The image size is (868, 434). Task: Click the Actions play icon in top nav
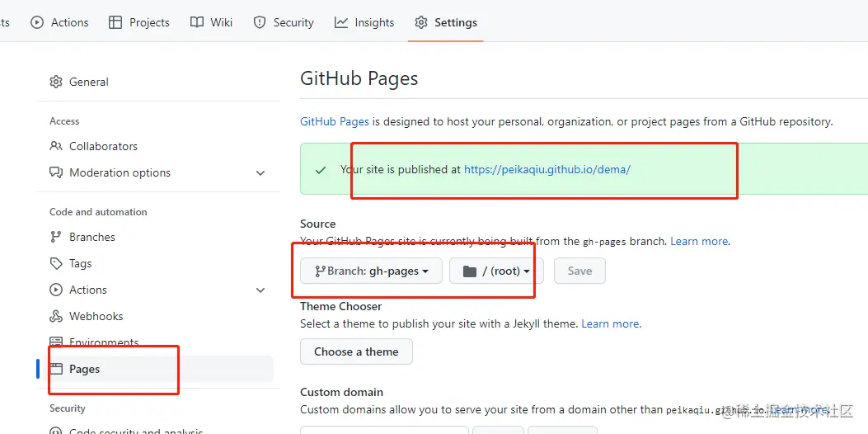coord(37,23)
